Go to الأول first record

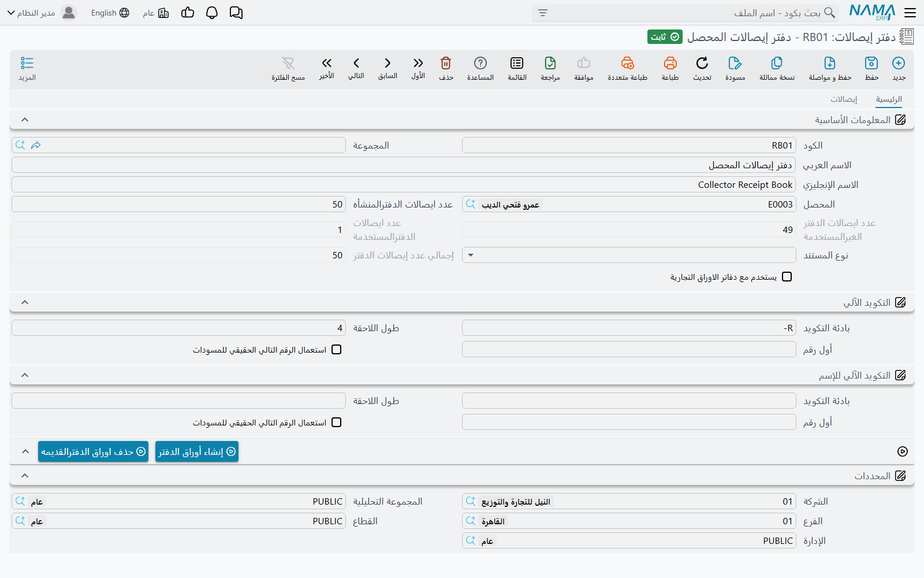[418, 67]
